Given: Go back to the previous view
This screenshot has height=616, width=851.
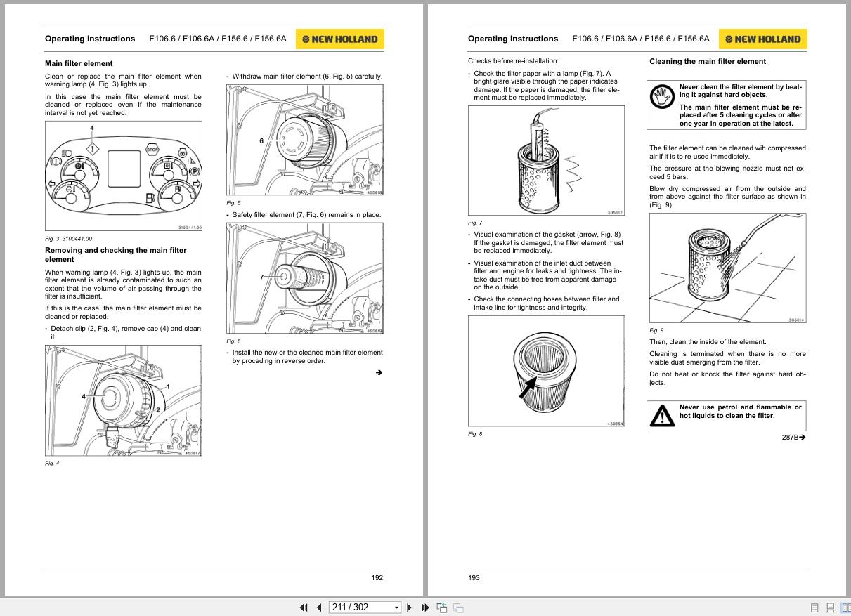Looking at the screenshot, I should click(442, 608).
